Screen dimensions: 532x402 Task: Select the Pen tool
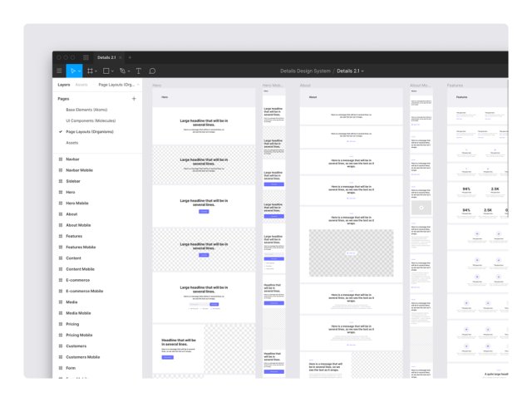point(122,71)
